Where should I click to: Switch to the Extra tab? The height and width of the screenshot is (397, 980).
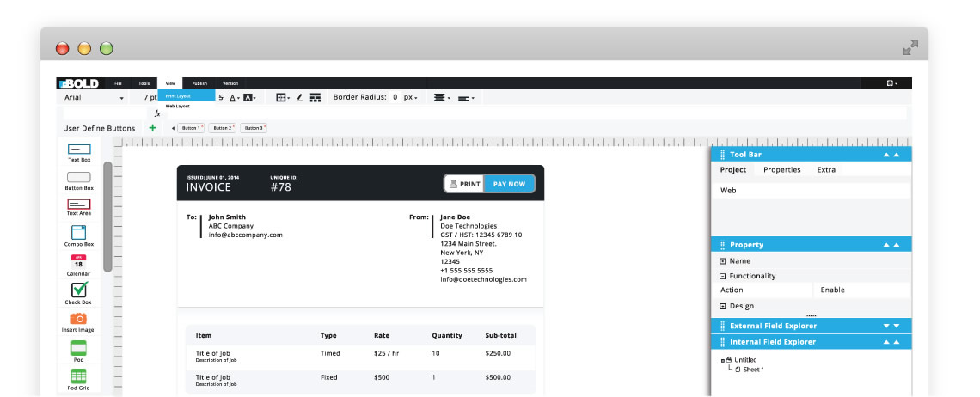pyautogui.click(x=826, y=170)
